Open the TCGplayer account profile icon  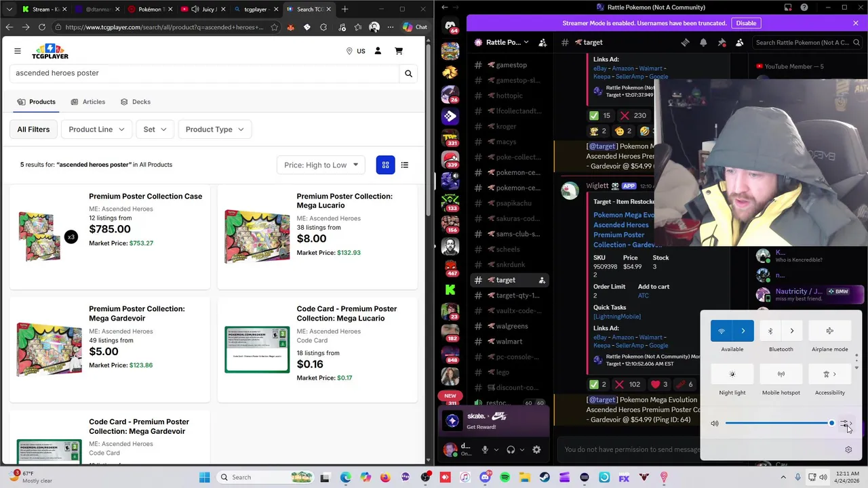(x=378, y=51)
